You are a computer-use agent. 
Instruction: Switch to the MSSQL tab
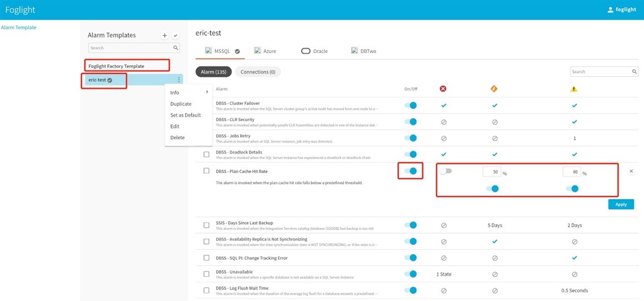[x=220, y=51]
